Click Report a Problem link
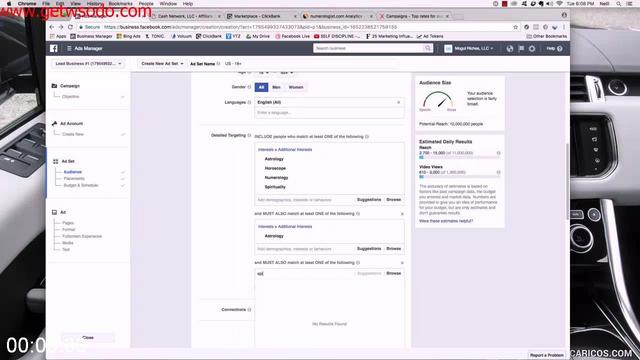This screenshot has width=640, height=360. tap(547, 355)
